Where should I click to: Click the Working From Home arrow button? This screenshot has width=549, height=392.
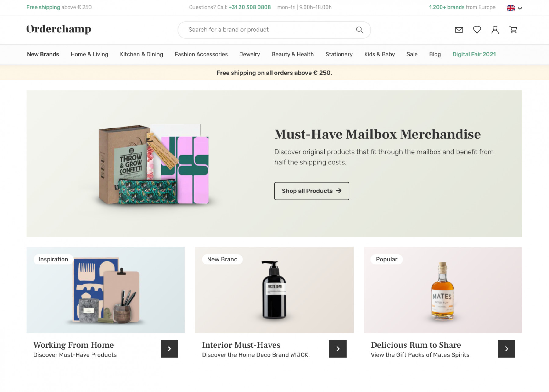tap(169, 349)
